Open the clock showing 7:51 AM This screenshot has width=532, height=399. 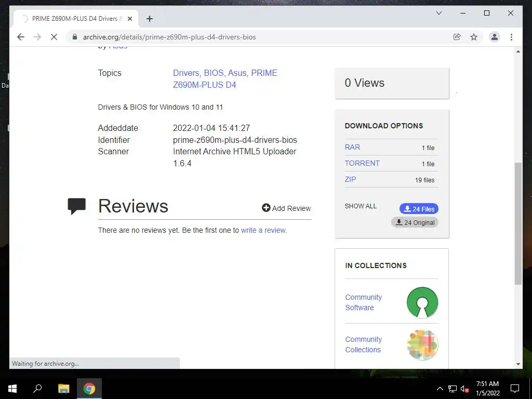(487, 389)
